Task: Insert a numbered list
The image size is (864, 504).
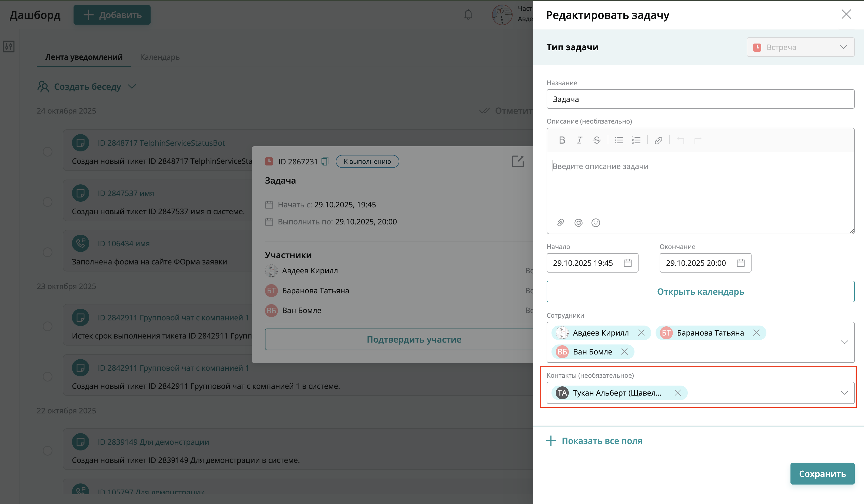Action: pyautogui.click(x=636, y=140)
